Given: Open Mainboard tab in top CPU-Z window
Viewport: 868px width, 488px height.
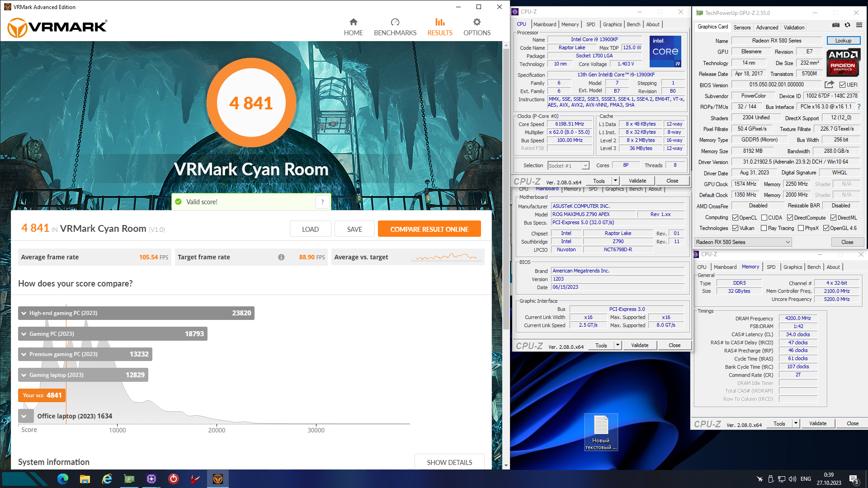Looking at the screenshot, I should (x=545, y=24).
